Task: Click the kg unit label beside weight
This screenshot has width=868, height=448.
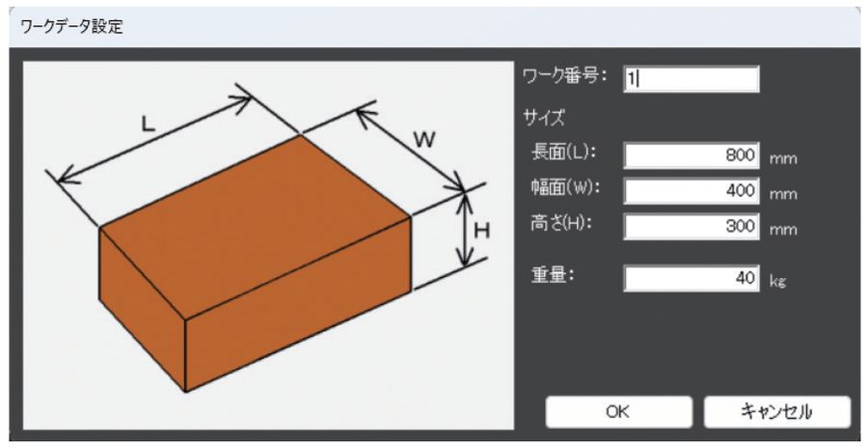Action: 777,281
